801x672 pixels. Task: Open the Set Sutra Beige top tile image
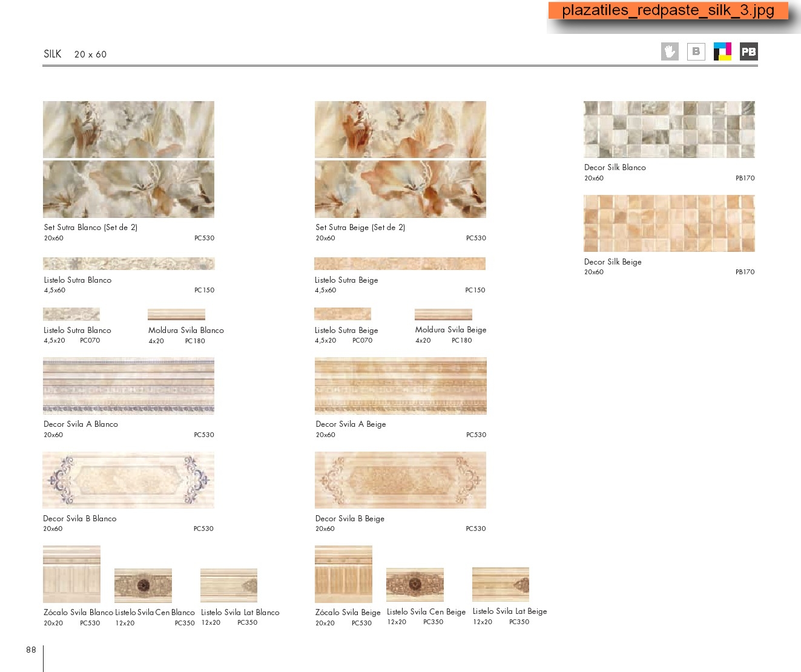tap(400, 130)
